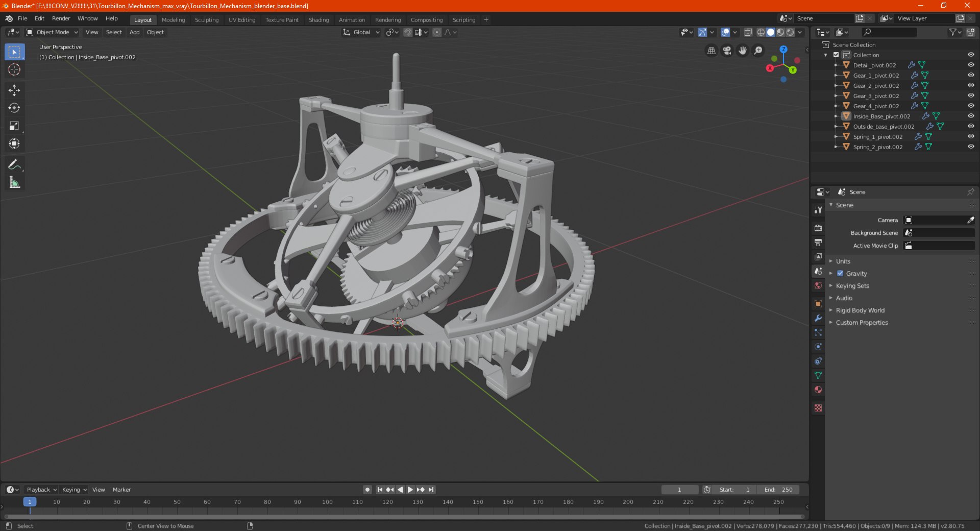Viewport: 980px width, 531px height.
Task: Activate the Scale tool
Action: click(x=14, y=126)
